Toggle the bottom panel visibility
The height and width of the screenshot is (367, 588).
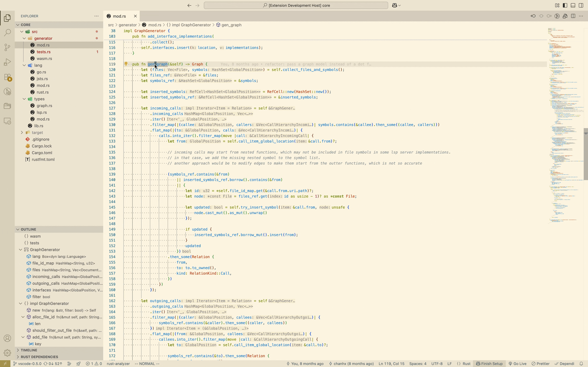(x=573, y=5)
